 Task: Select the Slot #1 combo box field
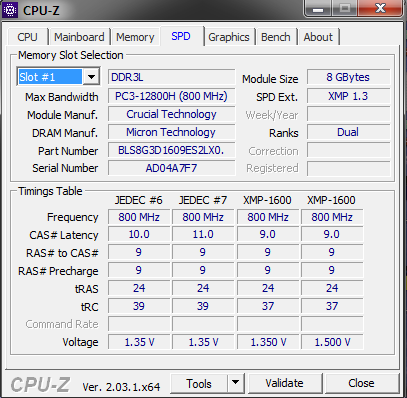[58, 77]
